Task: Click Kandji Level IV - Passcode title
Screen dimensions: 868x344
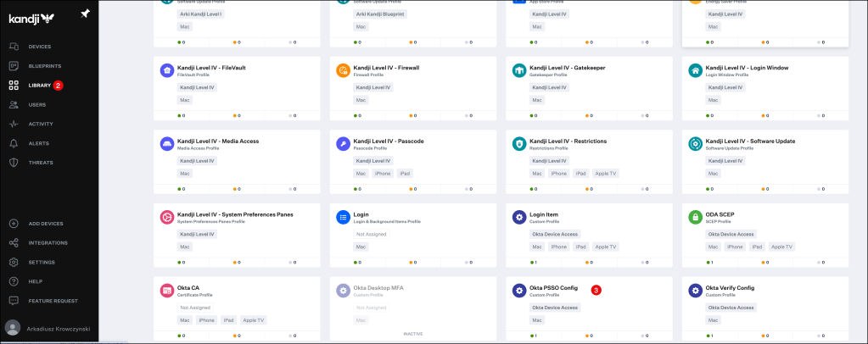Action: [388, 141]
